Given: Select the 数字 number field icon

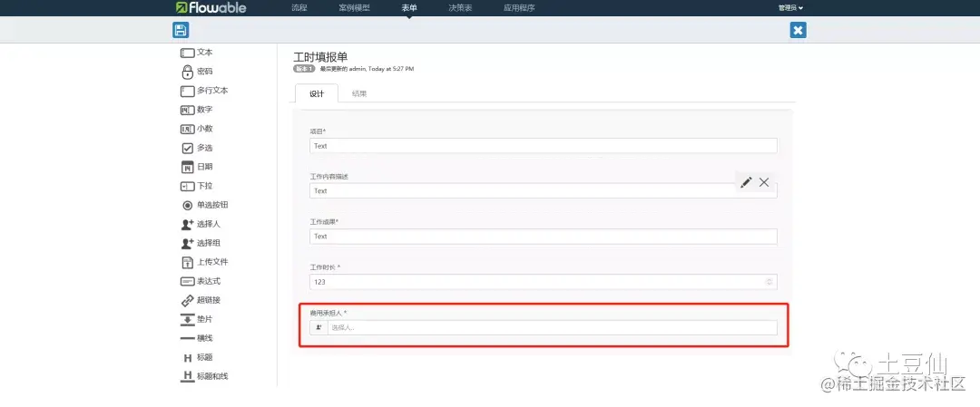Looking at the screenshot, I should pos(188,110).
